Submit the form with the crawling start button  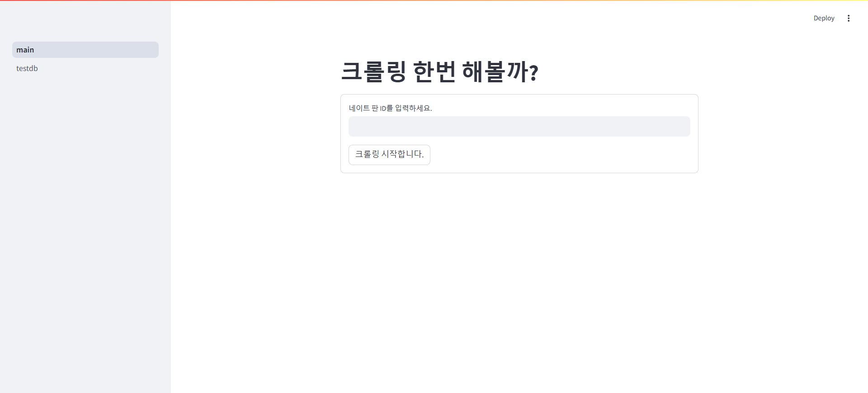[x=389, y=155]
